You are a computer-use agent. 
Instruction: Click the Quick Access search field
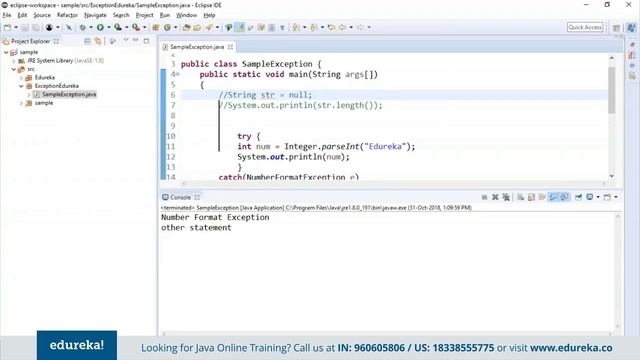click(585, 27)
